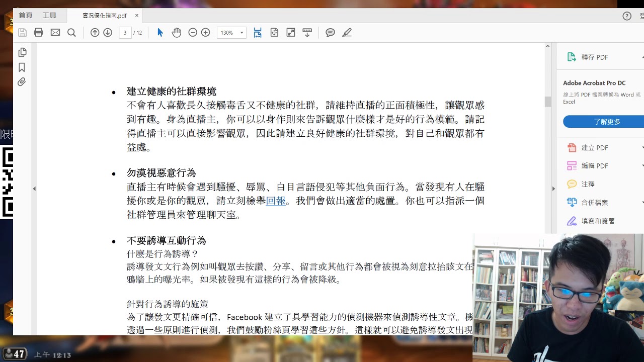Open the Find text magnifier

click(71, 33)
